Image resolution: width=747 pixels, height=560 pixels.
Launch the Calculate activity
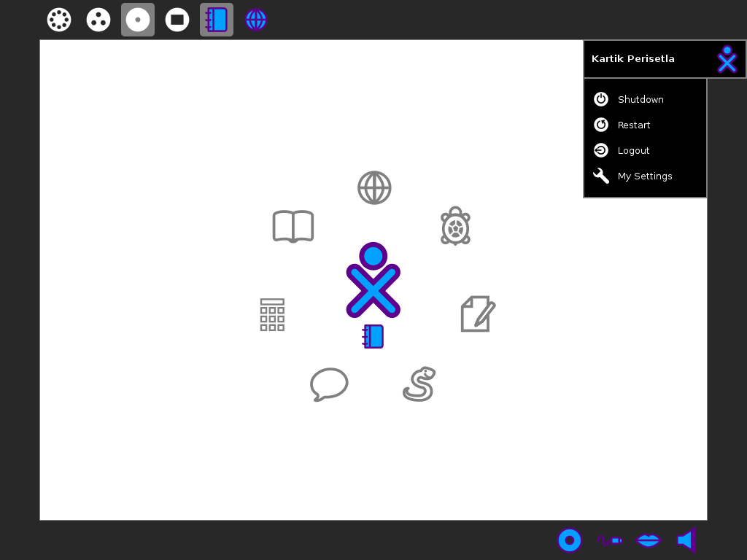(x=271, y=314)
